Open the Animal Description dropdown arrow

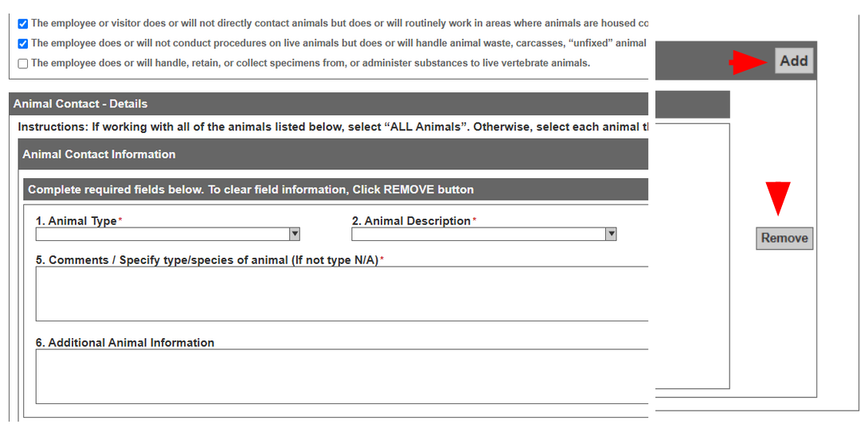tap(611, 235)
